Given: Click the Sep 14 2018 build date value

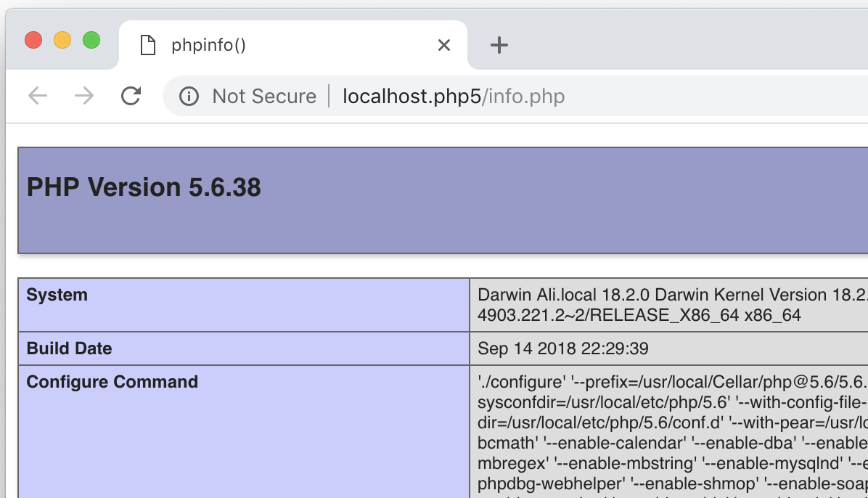Looking at the screenshot, I should pos(562,348).
